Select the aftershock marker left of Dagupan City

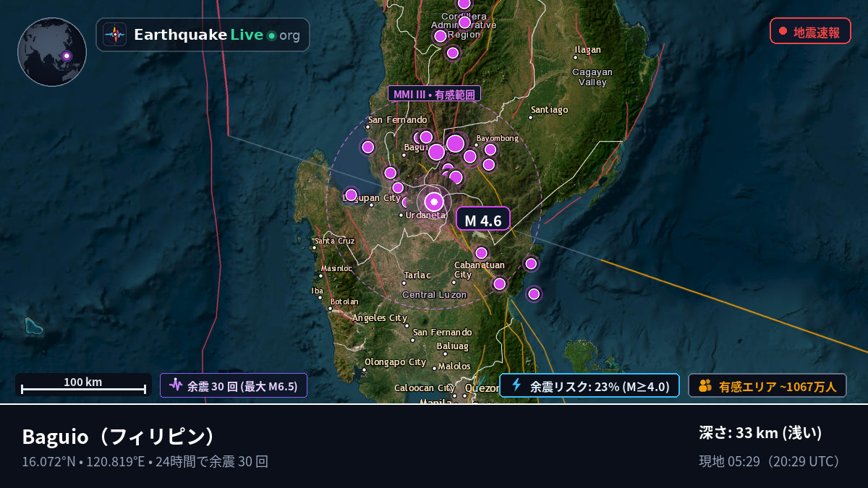click(x=352, y=194)
